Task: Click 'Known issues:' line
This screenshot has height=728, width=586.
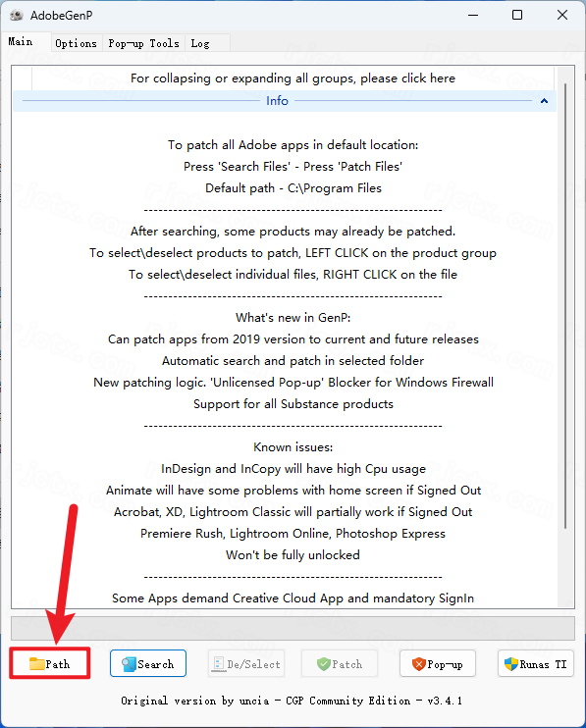Action: click(x=293, y=447)
